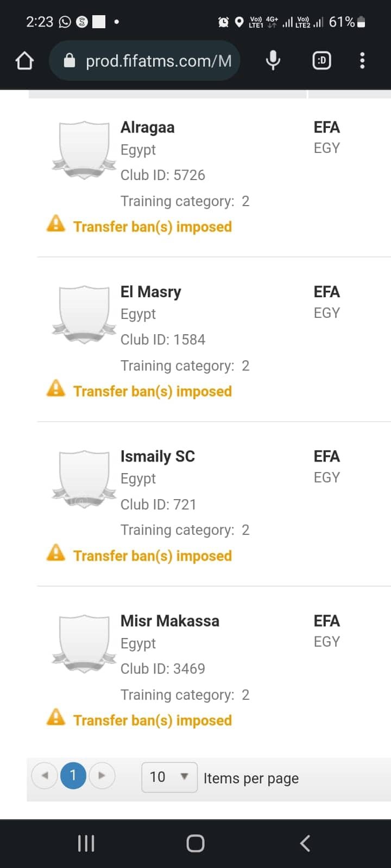Tap the Android recent apps button
Image resolution: width=391 pixels, height=868 pixels.
(86, 843)
